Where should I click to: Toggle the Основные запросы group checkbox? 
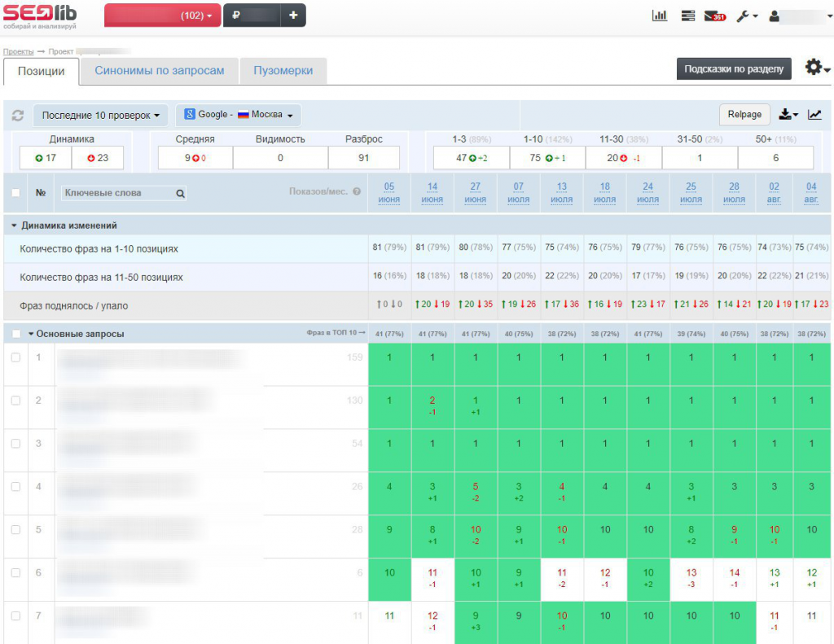pos(16,334)
